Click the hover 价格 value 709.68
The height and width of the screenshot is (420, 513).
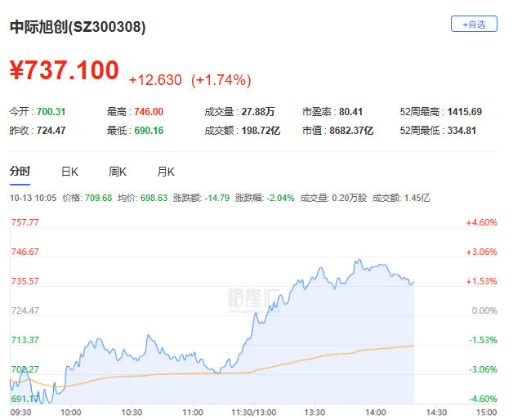pos(99,198)
